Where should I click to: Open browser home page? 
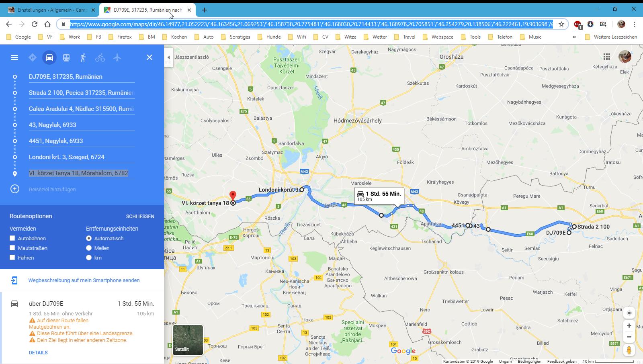coord(47,24)
